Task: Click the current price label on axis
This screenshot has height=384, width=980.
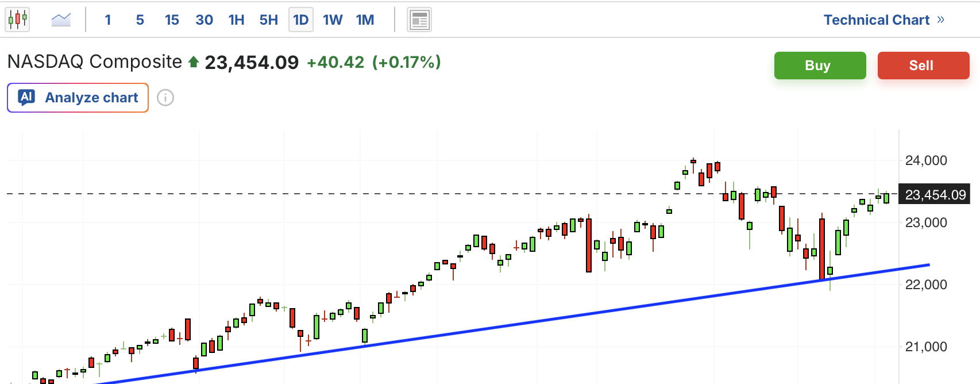Action: coord(935,194)
